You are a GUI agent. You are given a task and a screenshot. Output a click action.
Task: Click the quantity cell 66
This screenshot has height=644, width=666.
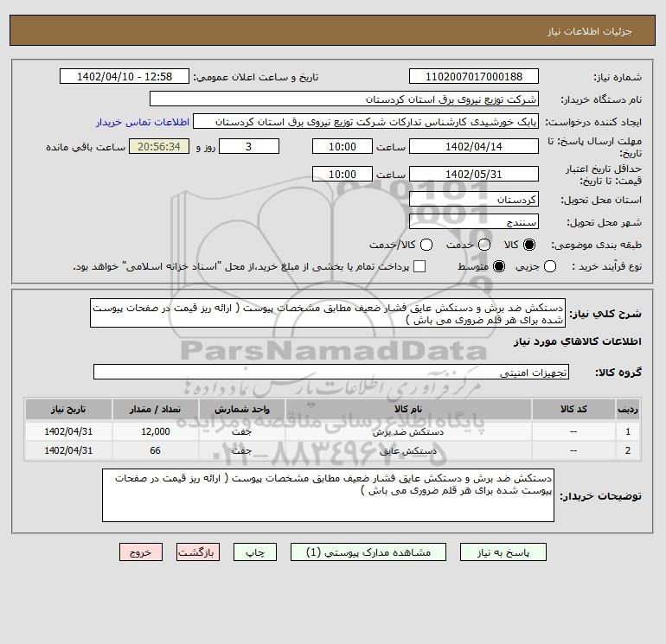(x=155, y=451)
